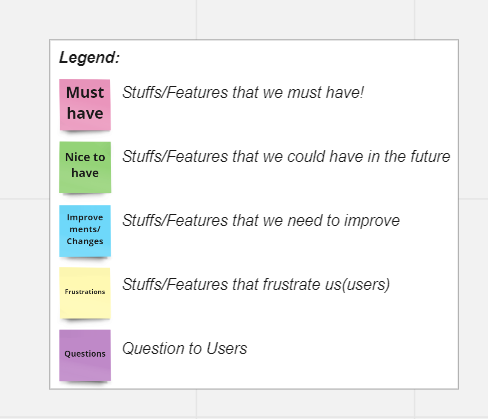The height and width of the screenshot is (419, 488).
Task: Click the bold Legend: heading text
Action: [x=89, y=58]
